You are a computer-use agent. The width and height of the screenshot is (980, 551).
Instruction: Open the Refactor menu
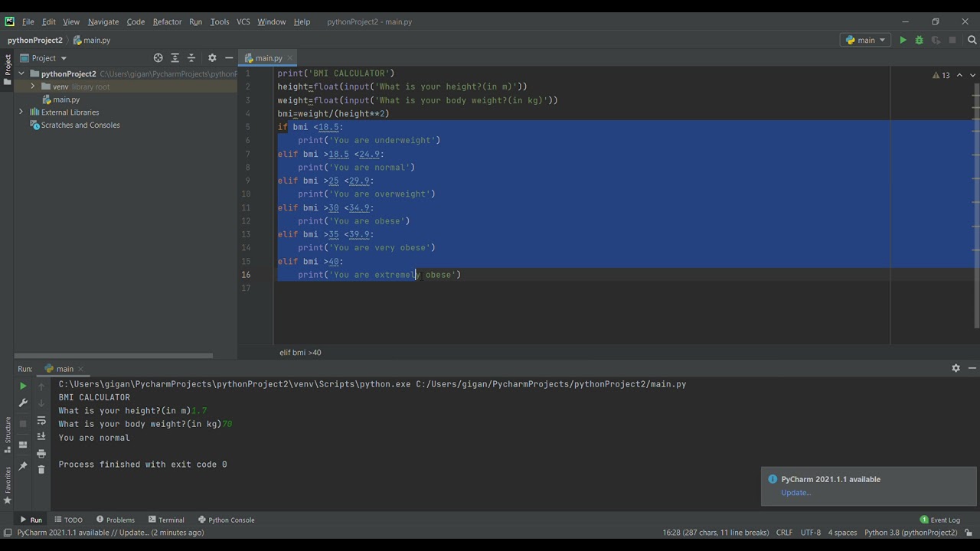pos(167,21)
